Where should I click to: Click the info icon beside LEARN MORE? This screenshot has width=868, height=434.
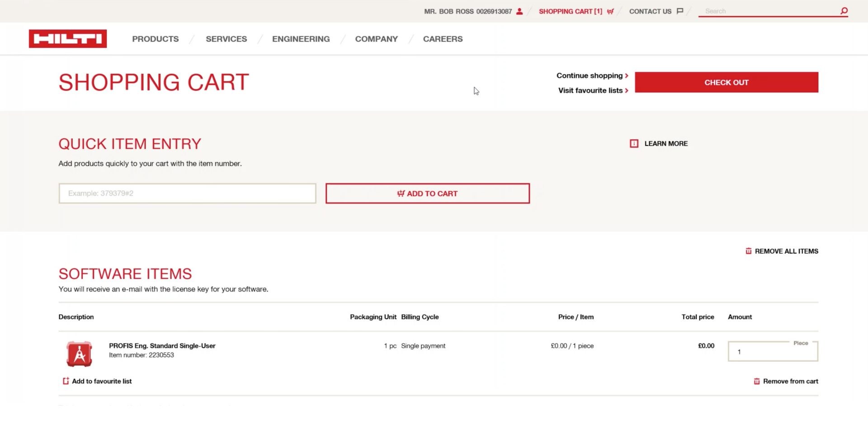pyautogui.click(x=634, y=143)
